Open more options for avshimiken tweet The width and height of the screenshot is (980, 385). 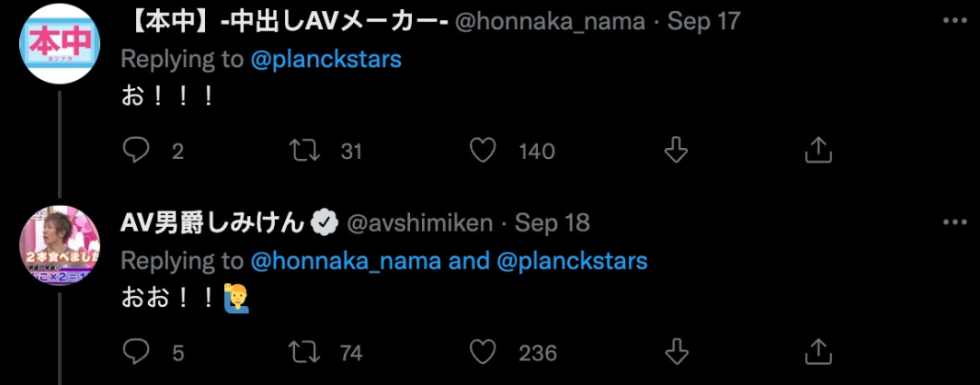pyautogui.click(x=955, y=222)
